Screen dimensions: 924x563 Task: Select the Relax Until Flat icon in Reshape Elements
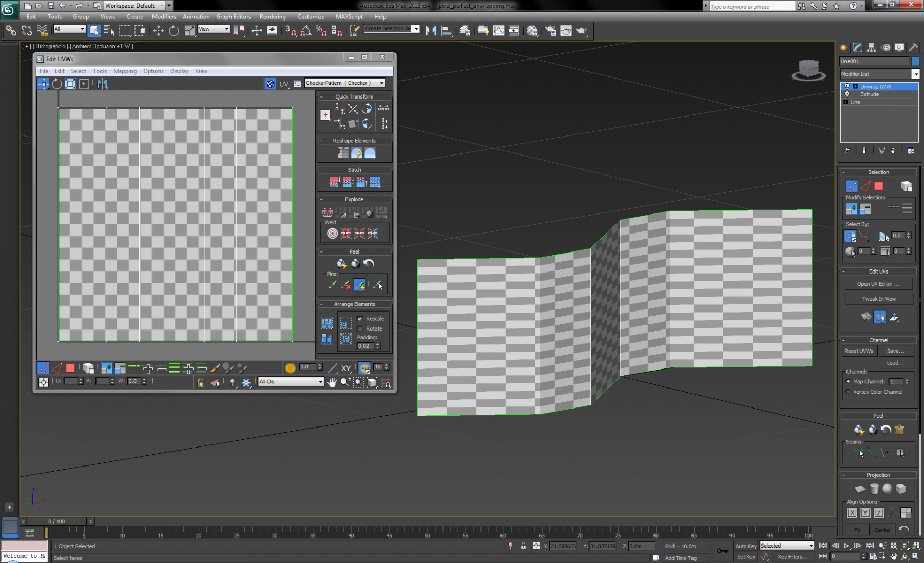coord(356,153)
